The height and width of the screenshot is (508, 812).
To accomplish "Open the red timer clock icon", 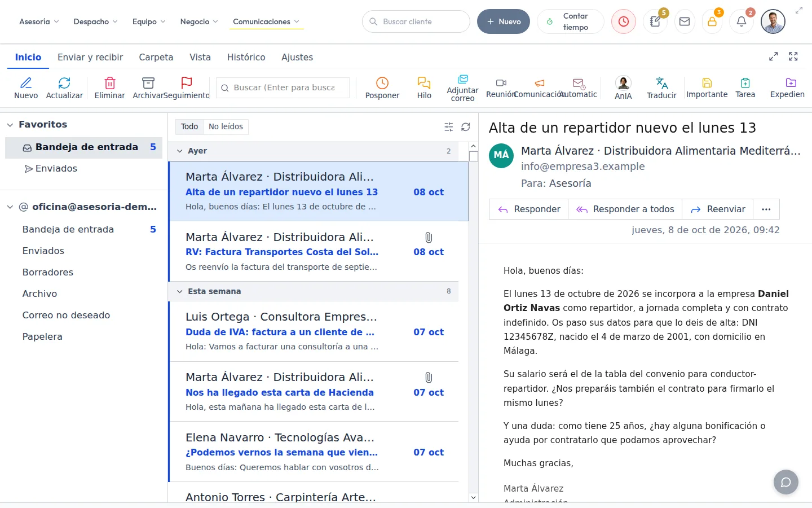I will point(624,21).
